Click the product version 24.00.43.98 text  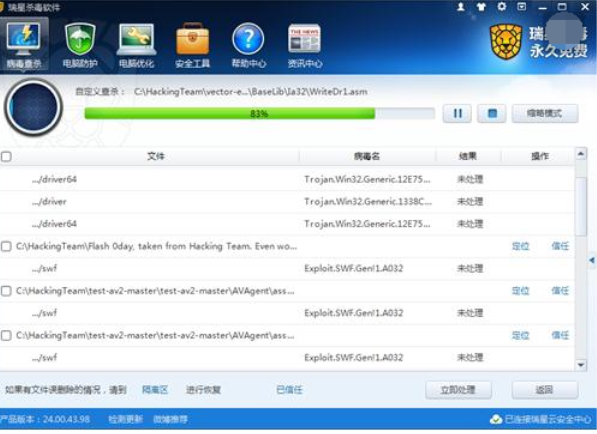[45, 420]
